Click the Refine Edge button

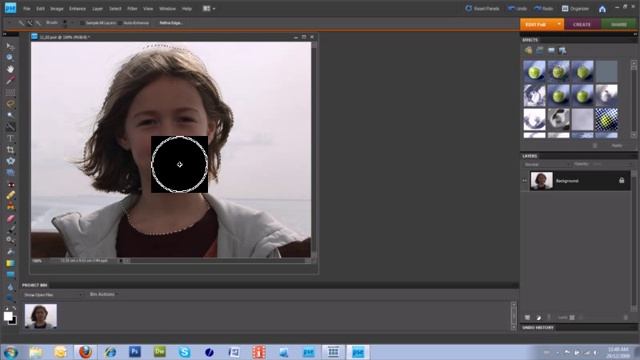171,23
